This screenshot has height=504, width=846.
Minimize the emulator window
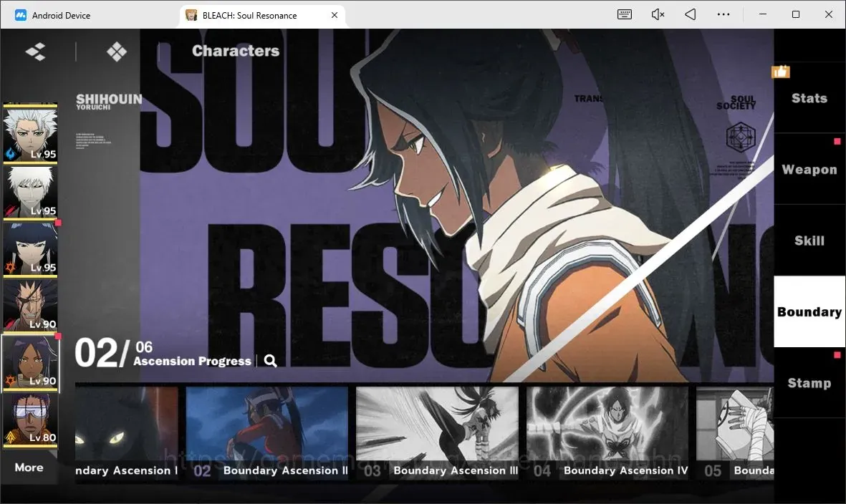763,14
